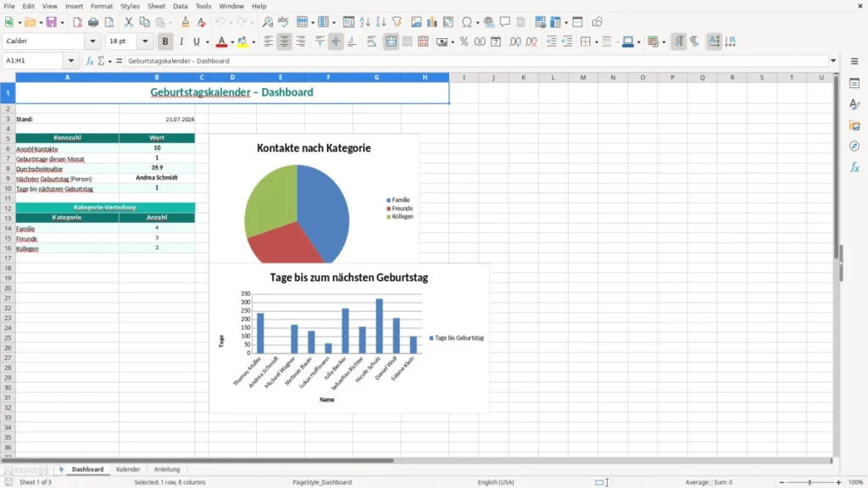Open sidebar Navigator compass icon
Viewport: 868px width, 488px height.
pyautogui.click(x=854, y=146)
